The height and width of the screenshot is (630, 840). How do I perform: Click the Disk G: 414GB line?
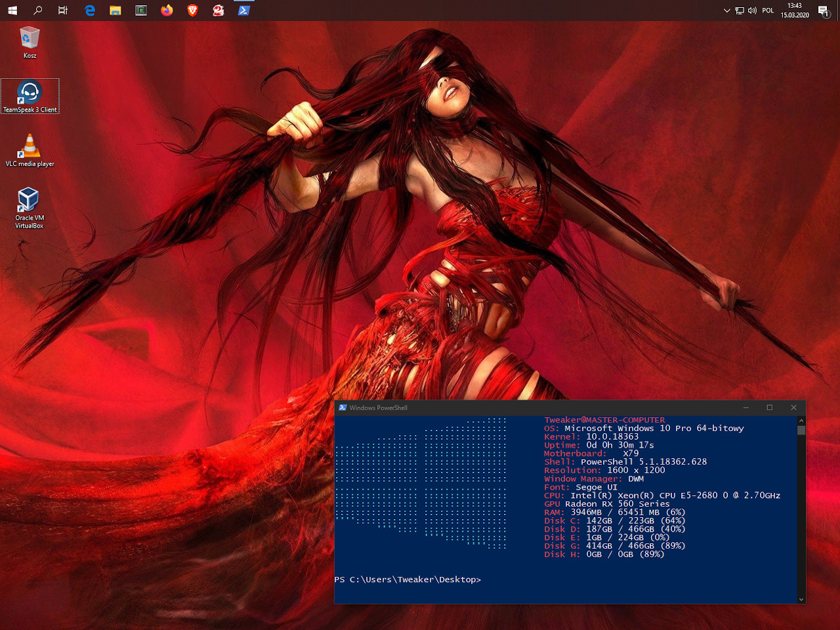click(x=615, y=546)
